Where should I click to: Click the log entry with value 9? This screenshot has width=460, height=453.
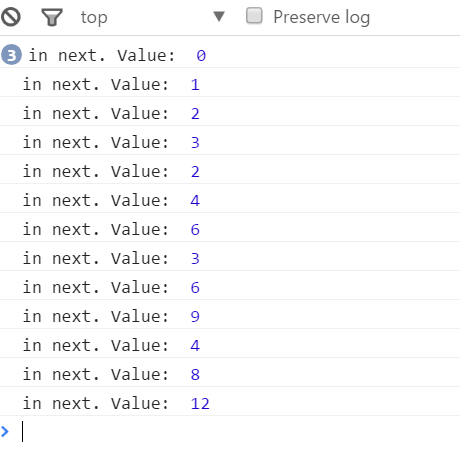click(230, 316)
